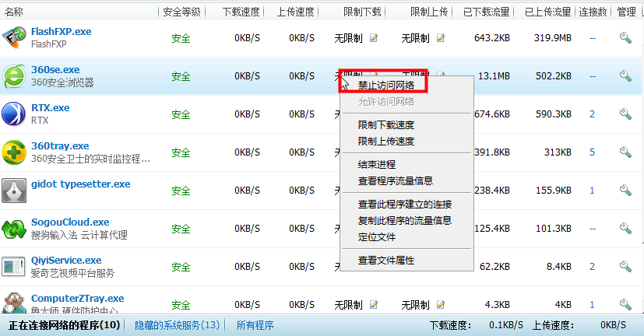Open connection count 1 for gidot typesetter.exe

[593, 191]
